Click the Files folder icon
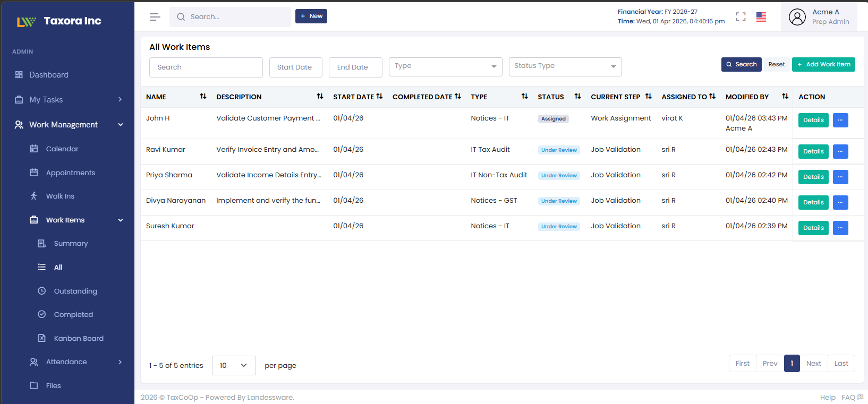 [34, 385]
